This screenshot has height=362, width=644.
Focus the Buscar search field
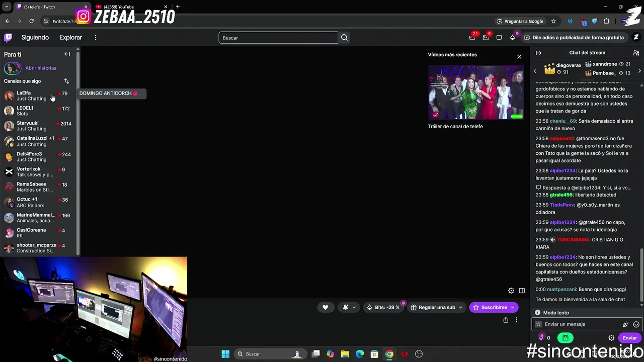[x=278, y=38]
